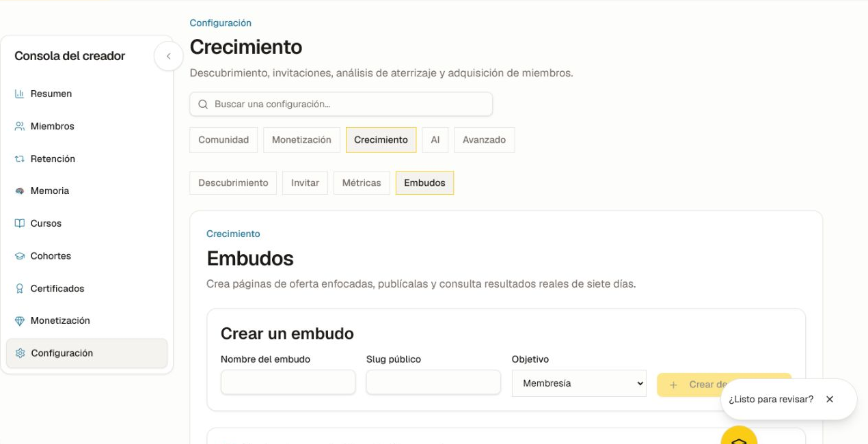Click the ¿Listo para revisar? text
The image size is (868, 444).
coord(771,399)
